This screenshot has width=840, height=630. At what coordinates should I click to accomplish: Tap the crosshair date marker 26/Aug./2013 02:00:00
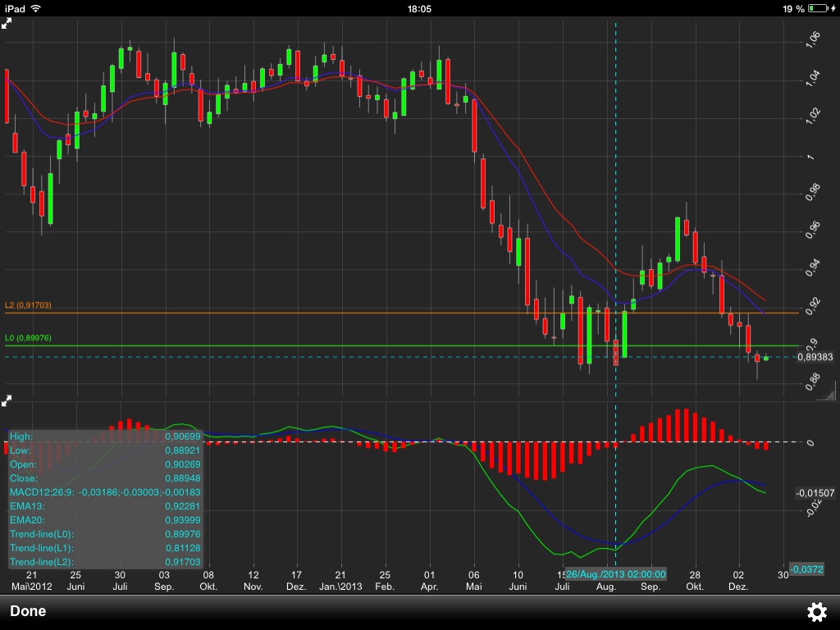click(x=616, y=574)
